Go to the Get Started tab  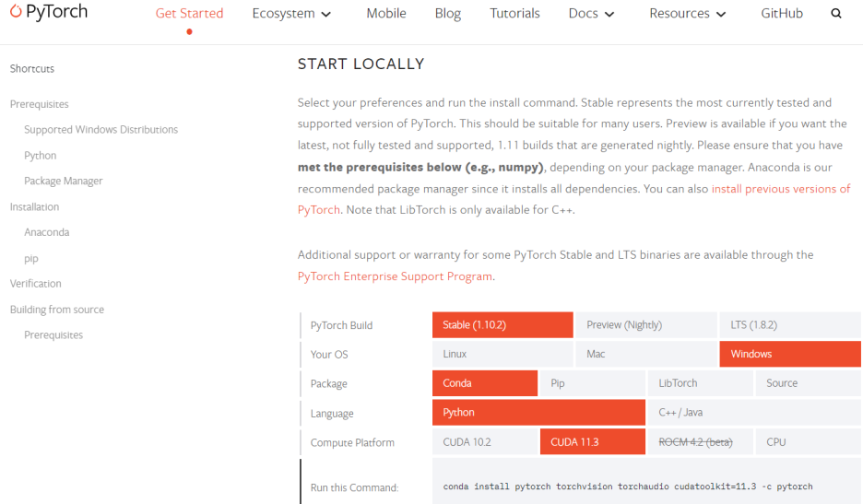189,13
